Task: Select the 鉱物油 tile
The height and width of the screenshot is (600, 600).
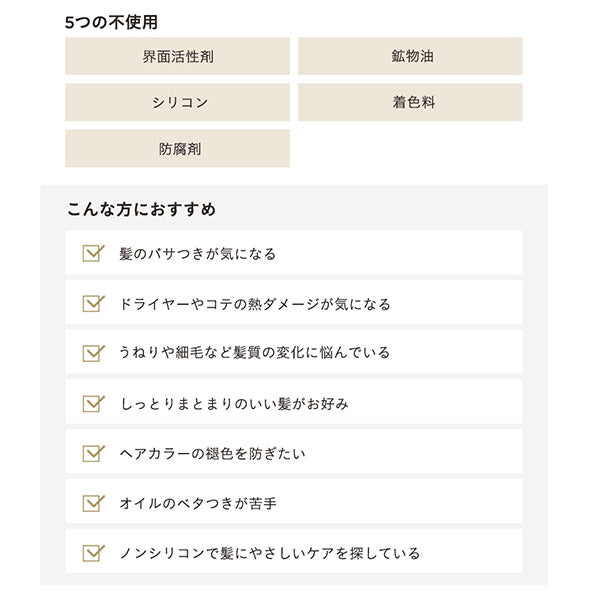Action: pyautogui.click(x=410, y=56)
